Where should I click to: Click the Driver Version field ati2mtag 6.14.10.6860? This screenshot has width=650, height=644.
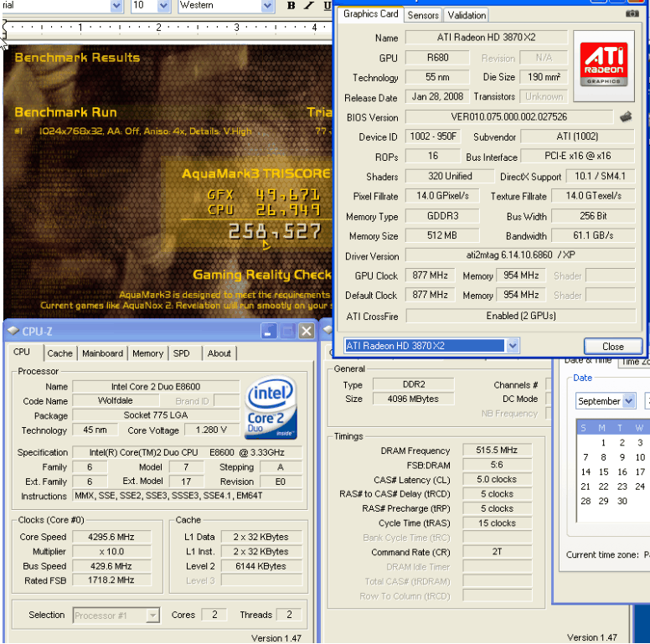tap(520, 255)
